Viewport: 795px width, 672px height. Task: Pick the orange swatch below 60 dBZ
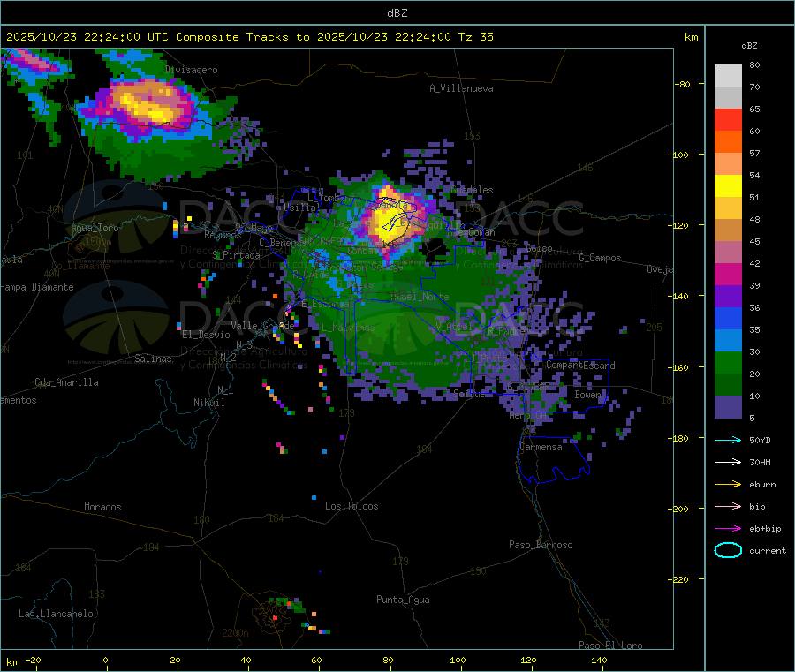tap(728, 142)
